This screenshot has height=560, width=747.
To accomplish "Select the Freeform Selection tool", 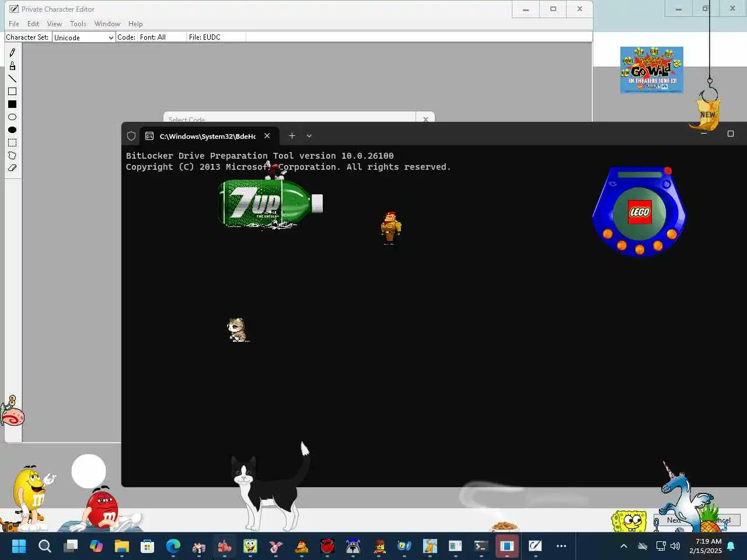I will tap(12, 156).
